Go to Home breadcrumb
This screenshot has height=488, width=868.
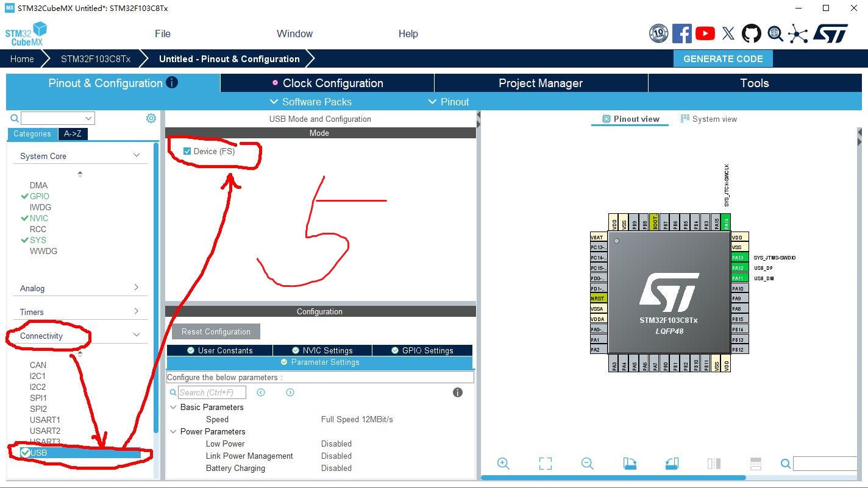[x=22, y=58]
